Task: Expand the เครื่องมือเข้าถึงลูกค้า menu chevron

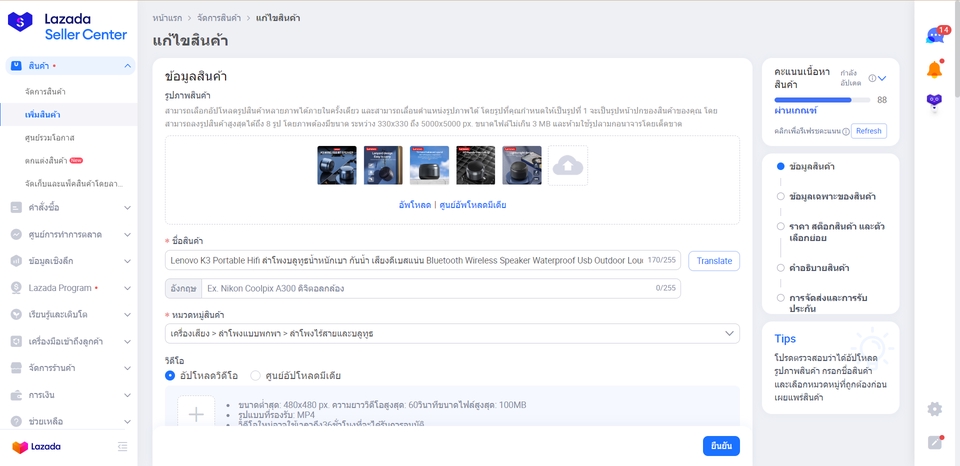Action: pos(127,341)
